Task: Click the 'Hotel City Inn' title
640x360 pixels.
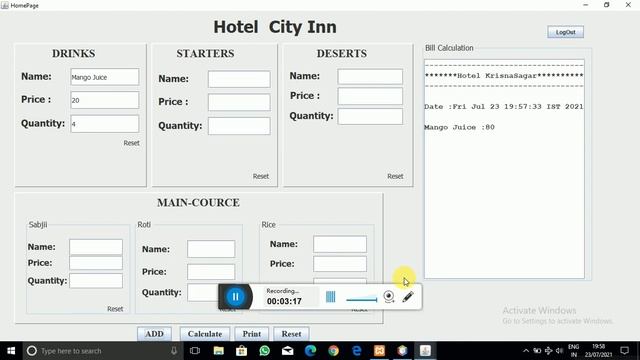Action: tap(275, 27)
